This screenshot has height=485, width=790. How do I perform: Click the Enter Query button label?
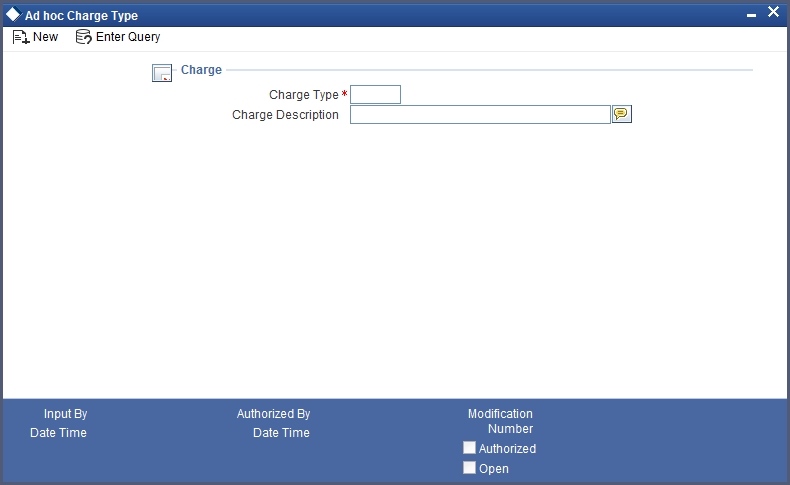(128, 37)
